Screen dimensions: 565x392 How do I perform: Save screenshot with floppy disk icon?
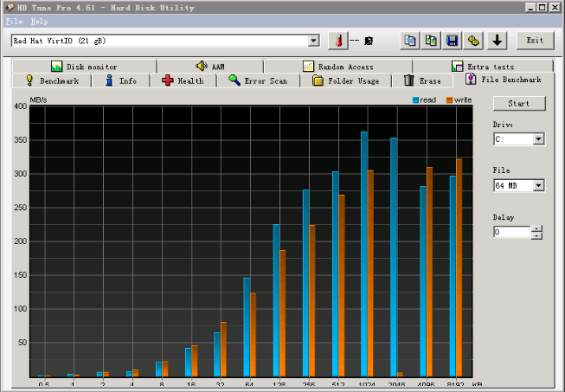[452, 41]
